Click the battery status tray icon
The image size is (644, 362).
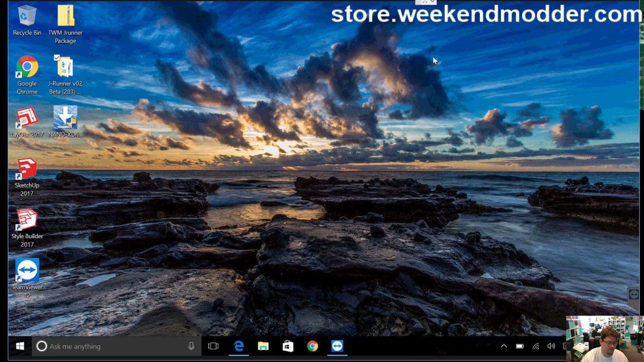520,346
